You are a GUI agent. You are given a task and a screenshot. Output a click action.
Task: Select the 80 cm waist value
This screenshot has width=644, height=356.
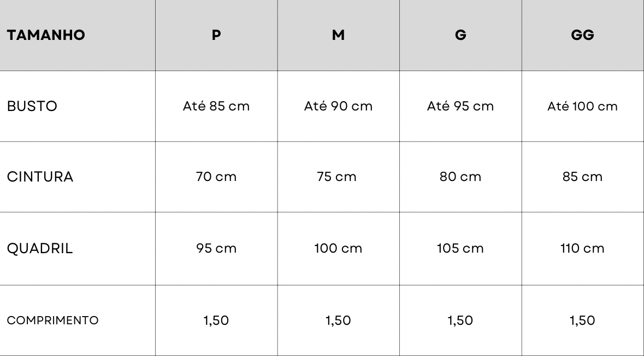tap(460, 177)
